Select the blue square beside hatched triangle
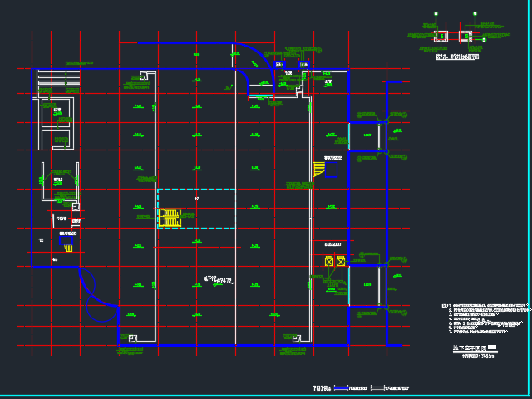 point(331,170)
